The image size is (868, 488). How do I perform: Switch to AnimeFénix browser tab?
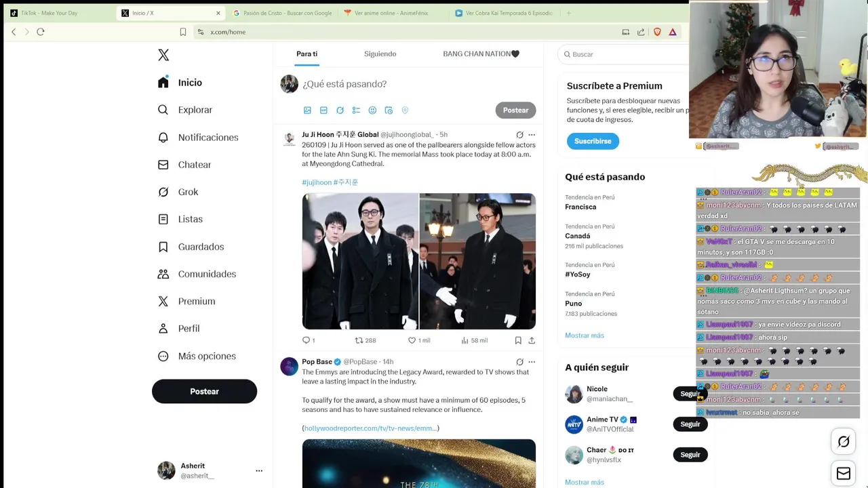(x=393, y=13)
